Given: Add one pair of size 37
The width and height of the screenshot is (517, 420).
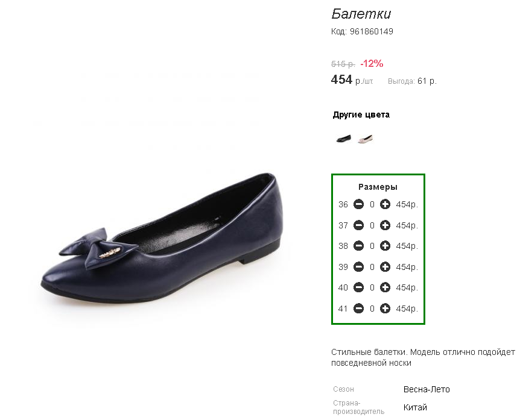Looking at the screenshot, I should click(x=385, y=225).
